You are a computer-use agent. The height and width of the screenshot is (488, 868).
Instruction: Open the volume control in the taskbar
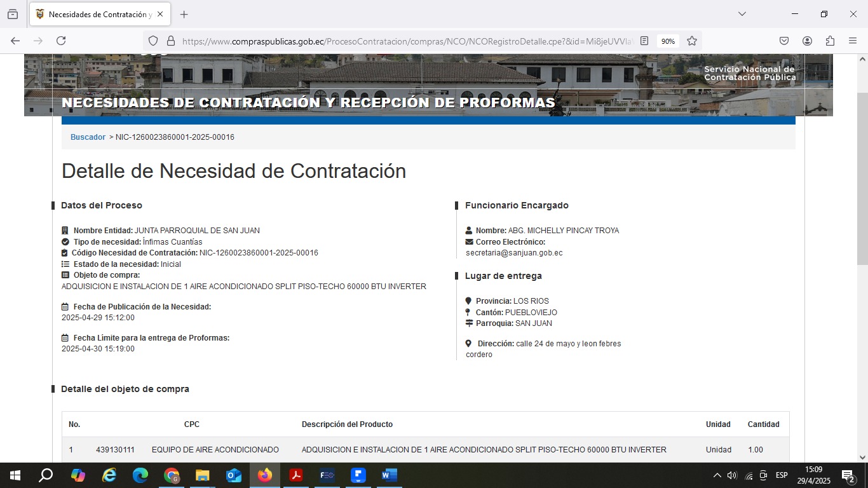(x=732, y=475)
